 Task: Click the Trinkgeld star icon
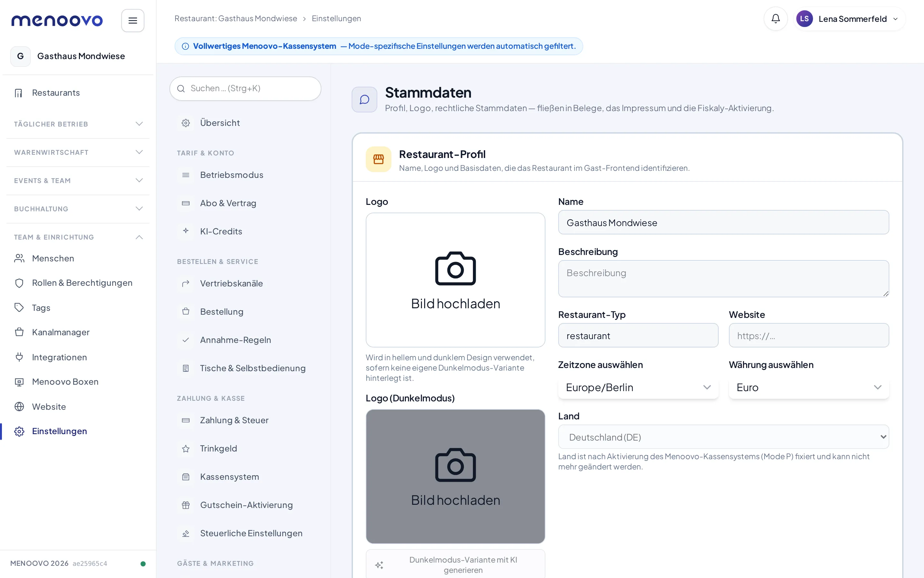coord(186,449)
